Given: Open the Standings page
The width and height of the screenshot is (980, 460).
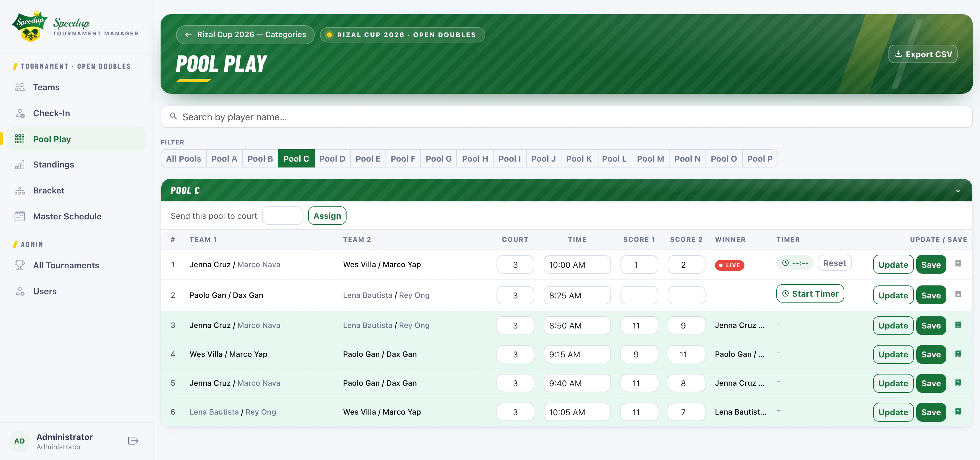Looking at the screenshot, I should (x=76, y=165).
